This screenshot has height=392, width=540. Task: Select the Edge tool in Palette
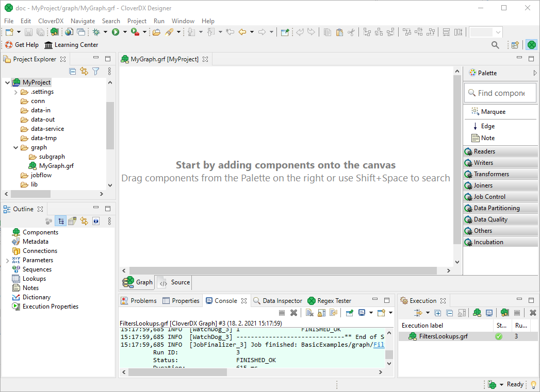(x=484, y=126)
